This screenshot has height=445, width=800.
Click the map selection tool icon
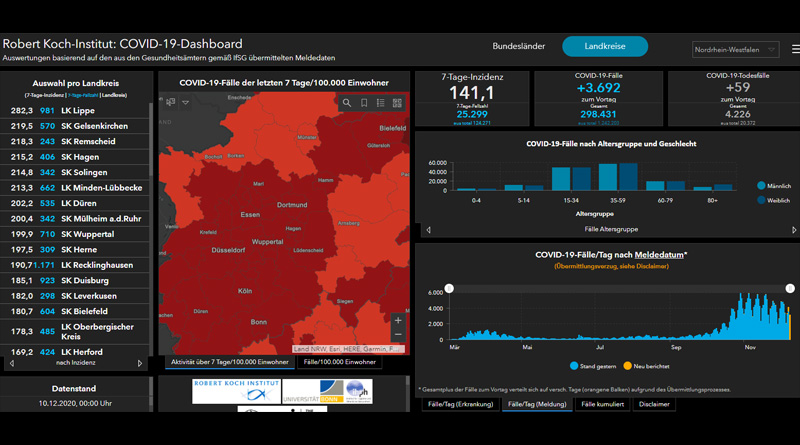(170, 102)
